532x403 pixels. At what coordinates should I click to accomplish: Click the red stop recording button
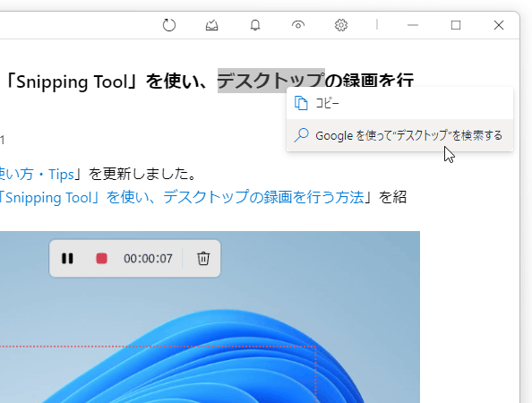(x=101, y=259)
